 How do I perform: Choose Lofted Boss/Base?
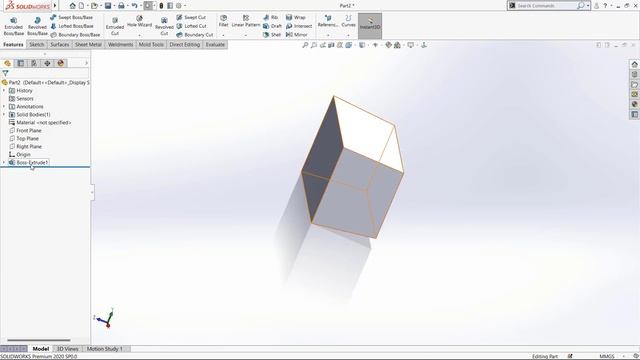pyautogui.click(x=72, y=26)
